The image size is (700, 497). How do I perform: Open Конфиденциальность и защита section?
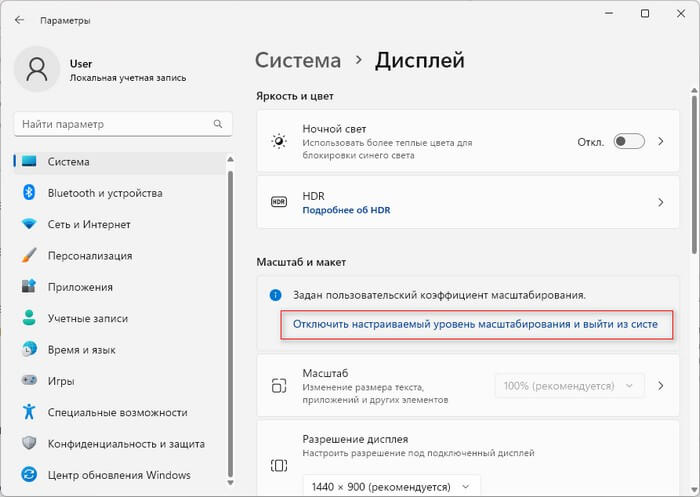(x=120, y=443)
